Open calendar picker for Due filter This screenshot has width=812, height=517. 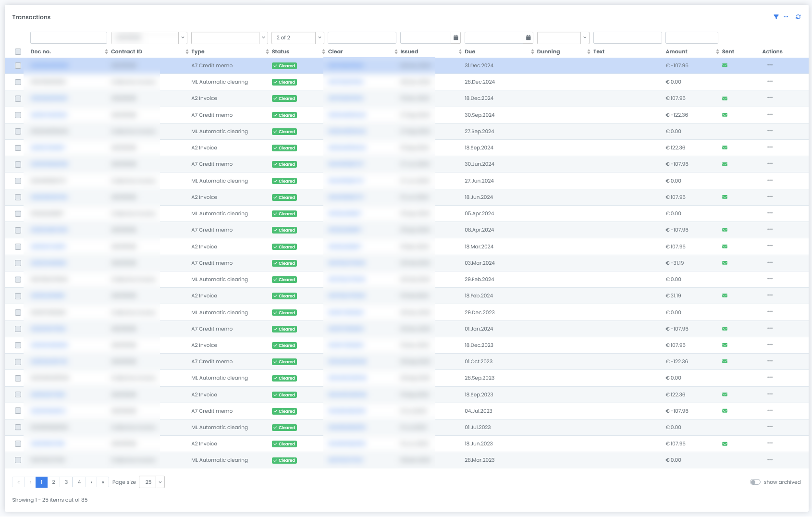[x=528, y=37]
